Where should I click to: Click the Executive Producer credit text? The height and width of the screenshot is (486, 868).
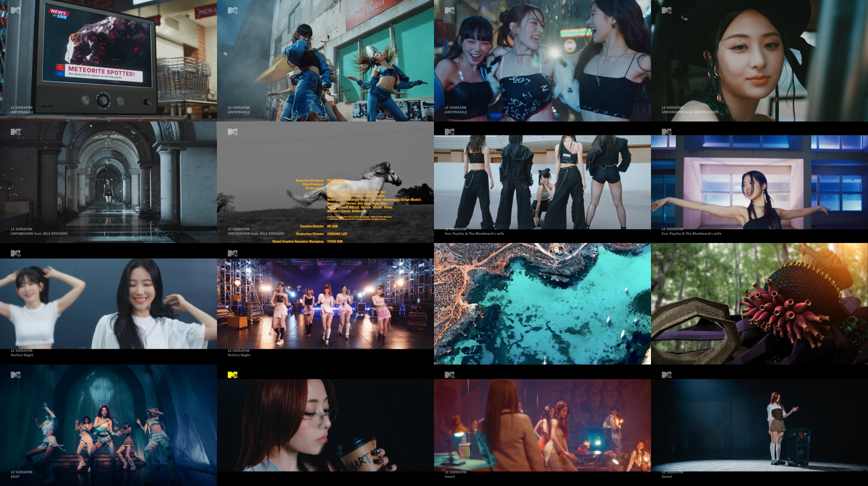[310, 181]
